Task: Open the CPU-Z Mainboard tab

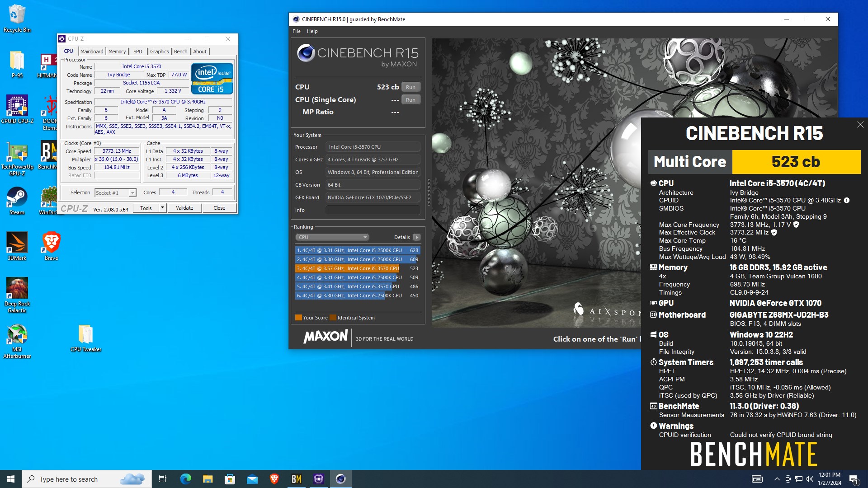Action: (x=92, y=52)
